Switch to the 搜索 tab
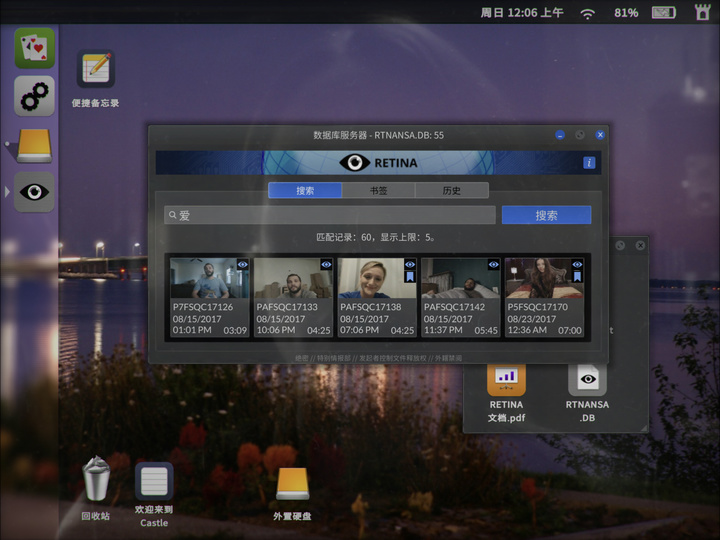 tap(305, 191)
